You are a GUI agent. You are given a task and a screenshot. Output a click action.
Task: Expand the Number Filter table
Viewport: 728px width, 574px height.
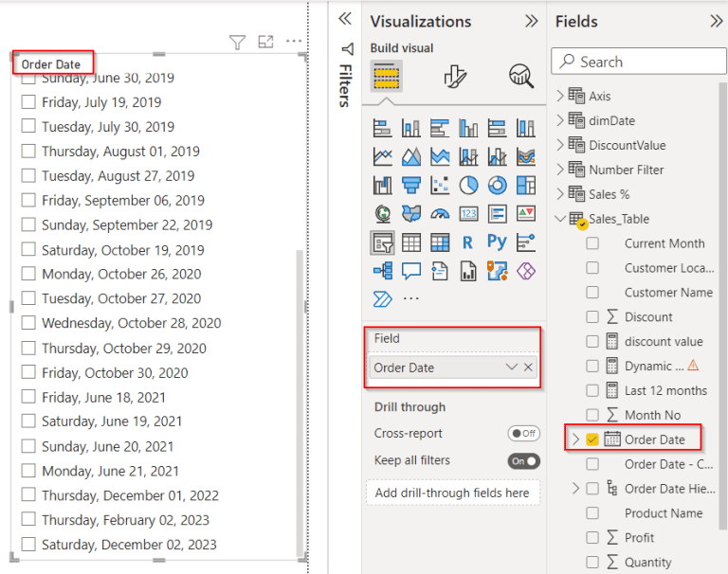[x=560, y=170]
